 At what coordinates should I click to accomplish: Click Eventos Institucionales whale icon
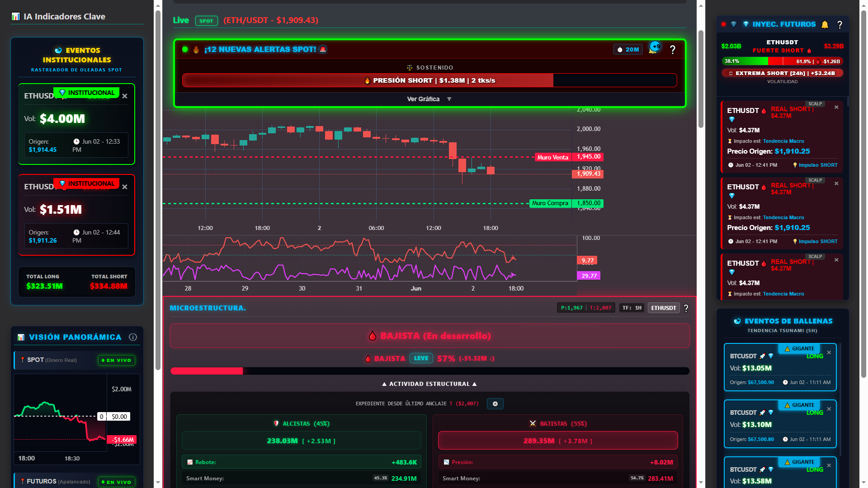(x=58, y=50)
